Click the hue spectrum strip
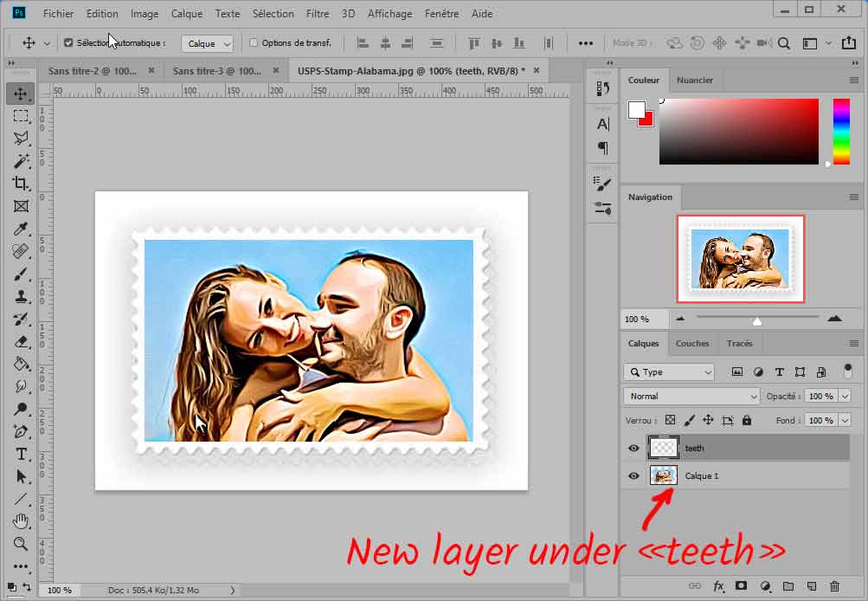The image size is (868, 601). (841, 132)
